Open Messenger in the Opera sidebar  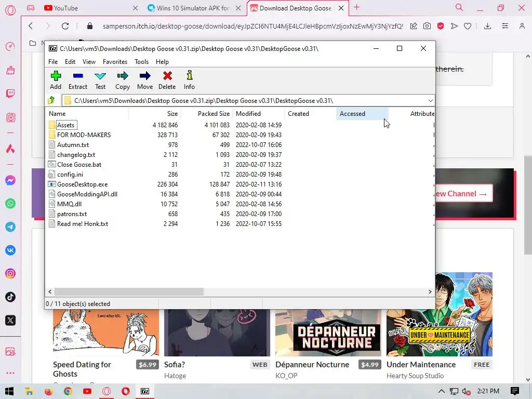click(10, 180)
